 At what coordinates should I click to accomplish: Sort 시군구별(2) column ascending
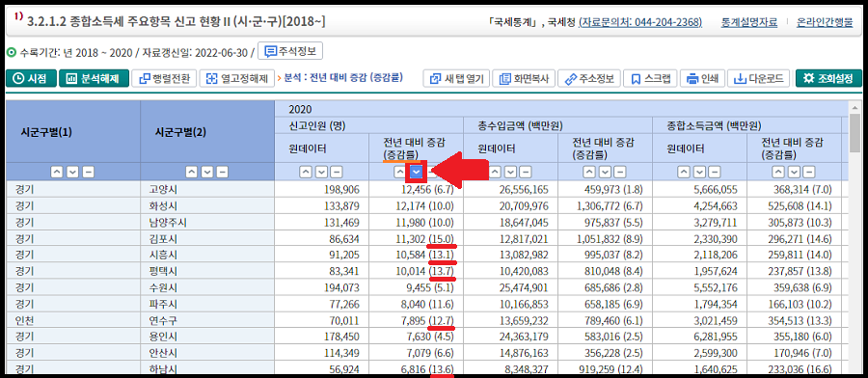point(192,172)
